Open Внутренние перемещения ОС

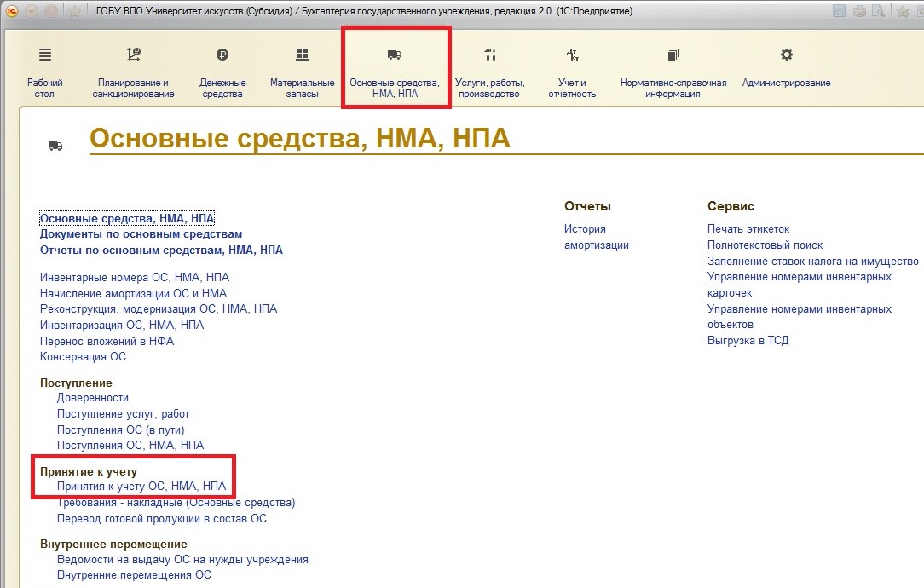[x=133, y=575]
